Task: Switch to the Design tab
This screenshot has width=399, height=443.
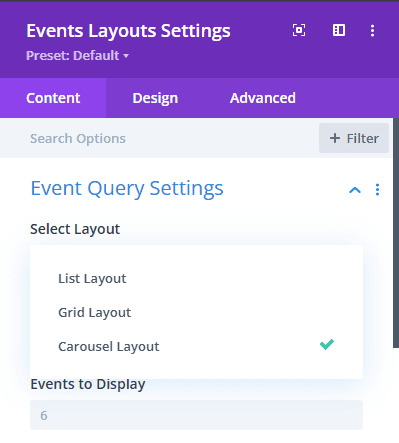Action: pos(155,98)
